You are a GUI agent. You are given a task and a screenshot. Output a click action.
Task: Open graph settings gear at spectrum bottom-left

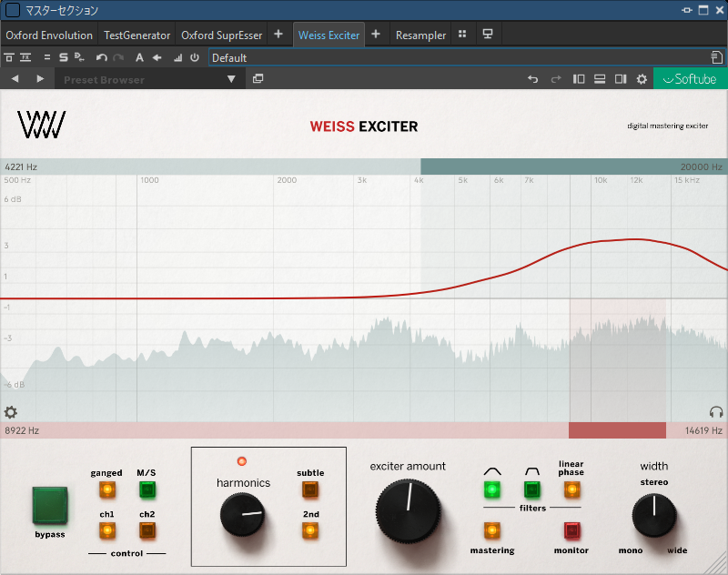click(11, 412)
